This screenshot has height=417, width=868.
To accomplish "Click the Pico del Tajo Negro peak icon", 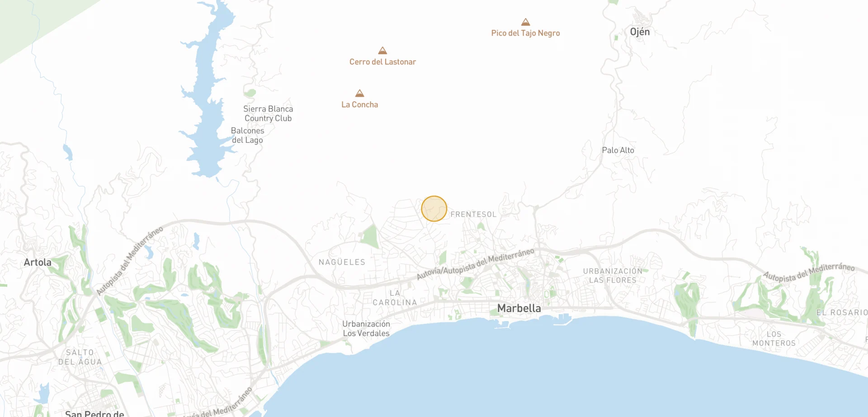I will (x=525, y=22).
